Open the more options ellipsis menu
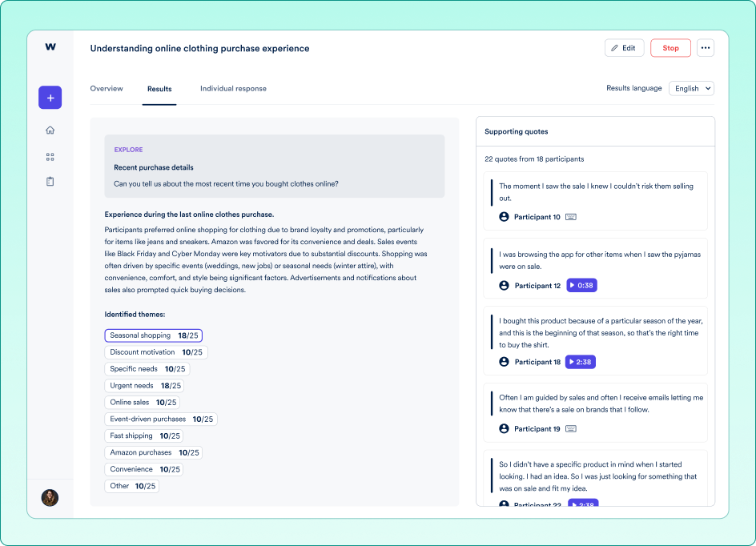This screenshot has width=756, height=546. click(706, 48)
